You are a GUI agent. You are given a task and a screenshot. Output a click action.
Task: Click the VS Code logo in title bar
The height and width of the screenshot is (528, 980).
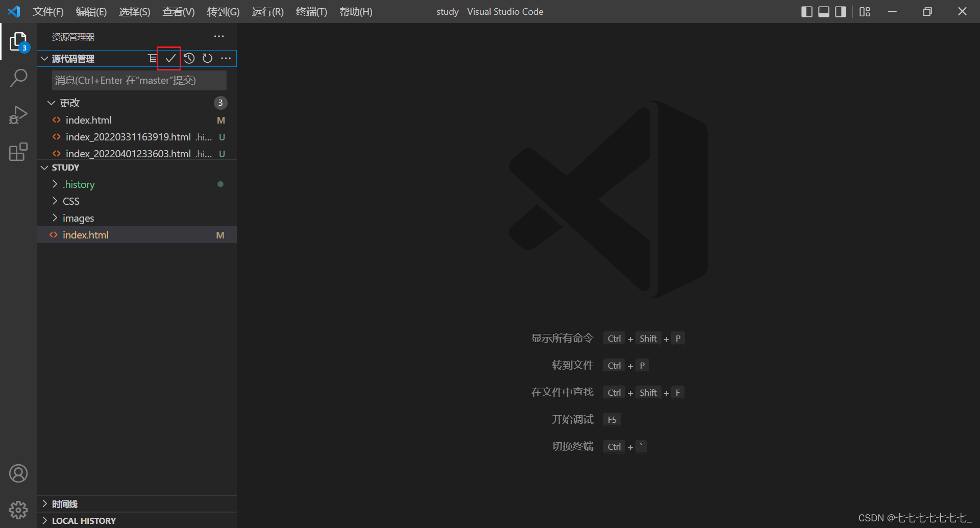14,11
